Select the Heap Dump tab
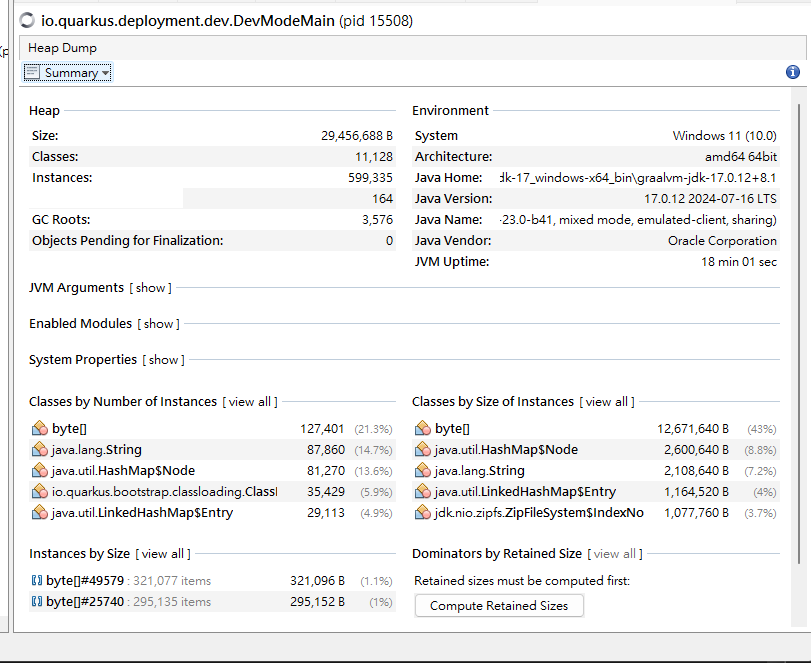The image size is (811, 663). 63,48
